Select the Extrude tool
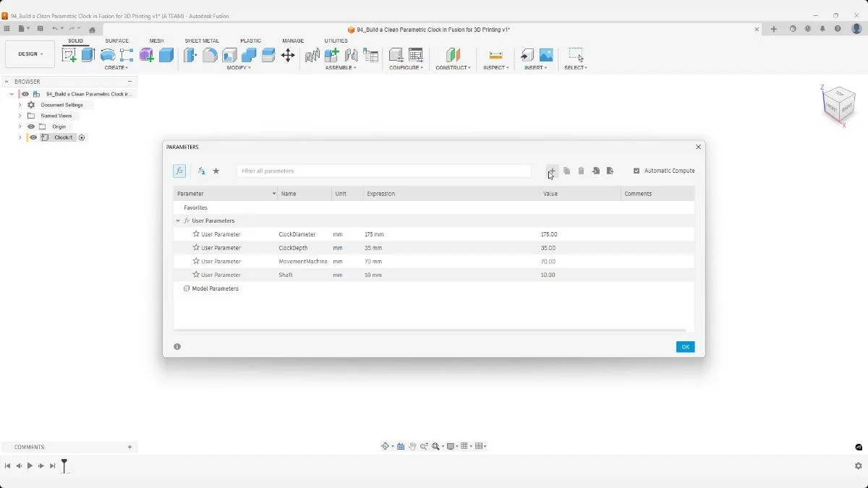 pos(88,55)
